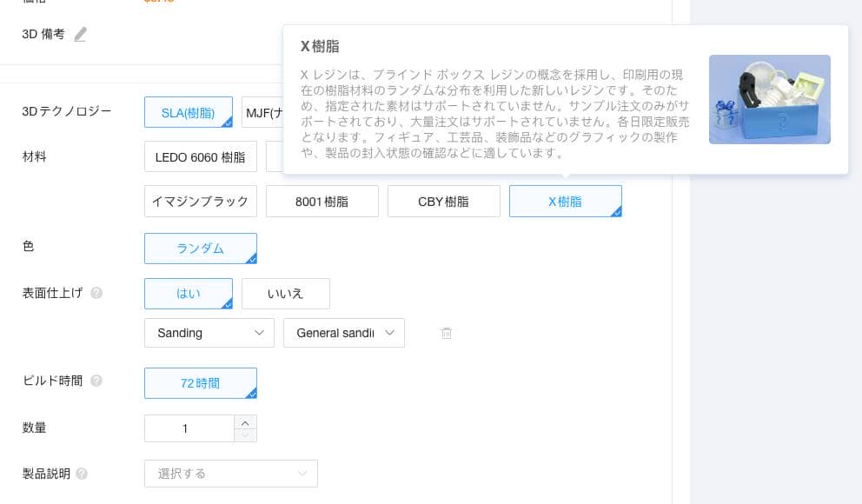Screen dimensions: 862x504
Task: Select the ランダム color option
Action: (201, 249)
